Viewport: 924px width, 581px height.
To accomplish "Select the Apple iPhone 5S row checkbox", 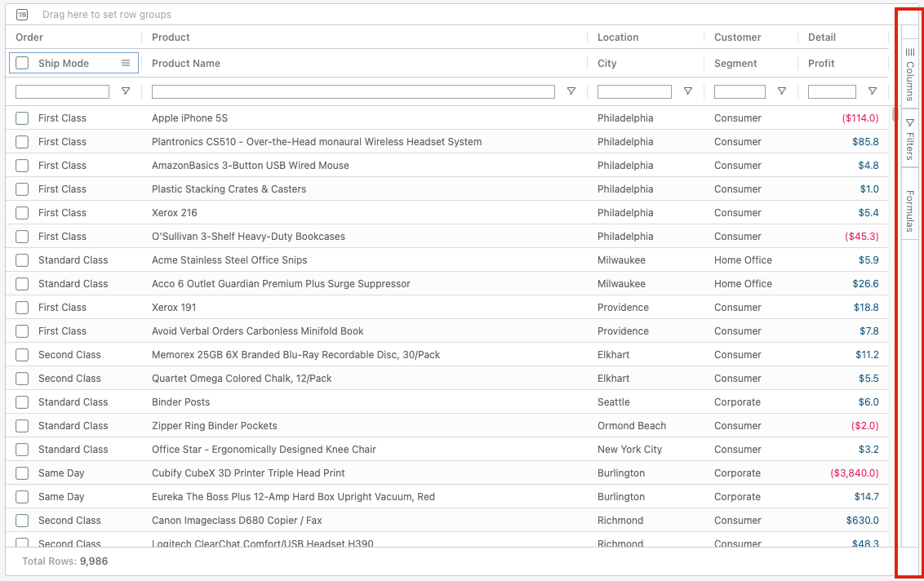I will pyautogui.click(x=22, y=118).
